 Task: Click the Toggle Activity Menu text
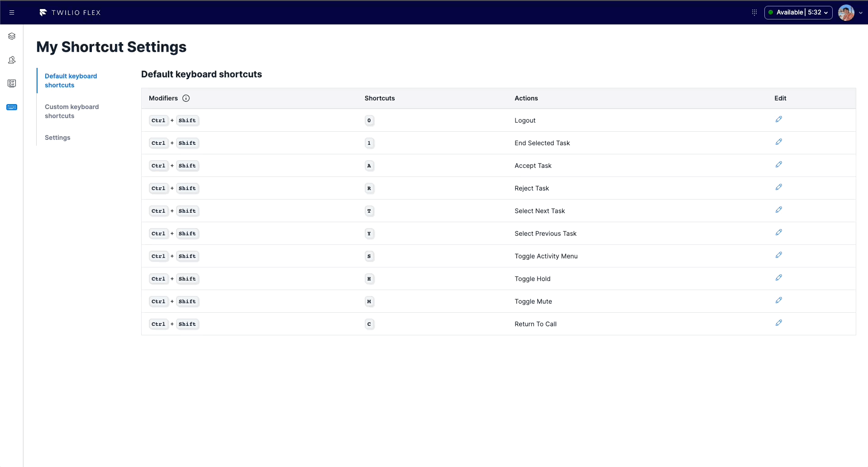pyautogui.click(x=546, y=256)
